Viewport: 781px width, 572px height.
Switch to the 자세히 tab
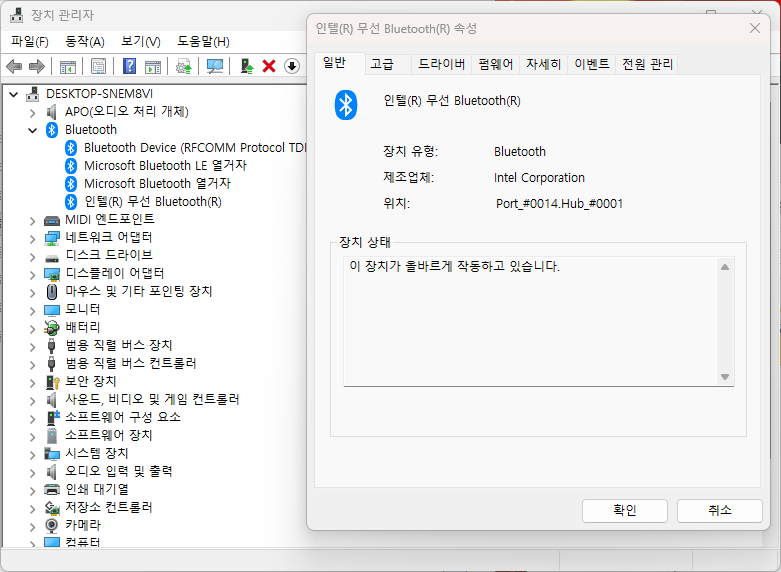tap(543, 64)
